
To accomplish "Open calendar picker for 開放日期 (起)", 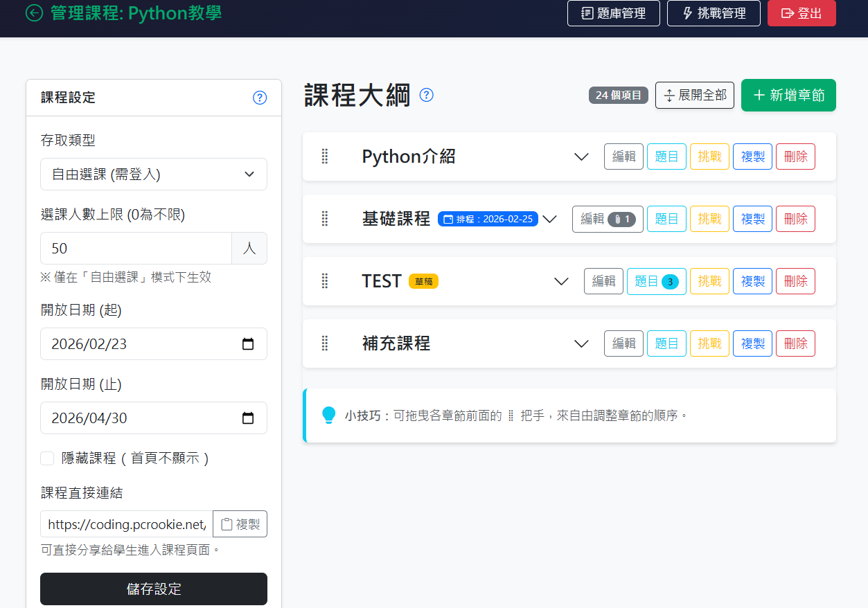I will (x=247, y=344).
